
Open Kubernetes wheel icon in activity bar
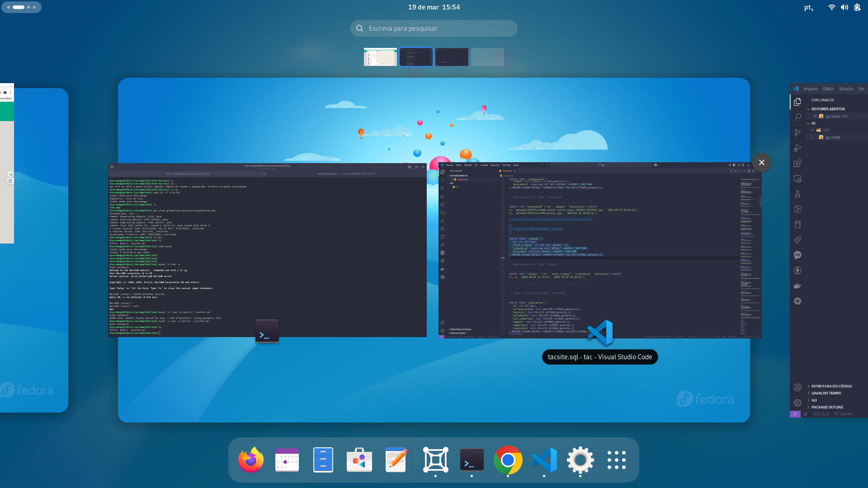(797, 301)
